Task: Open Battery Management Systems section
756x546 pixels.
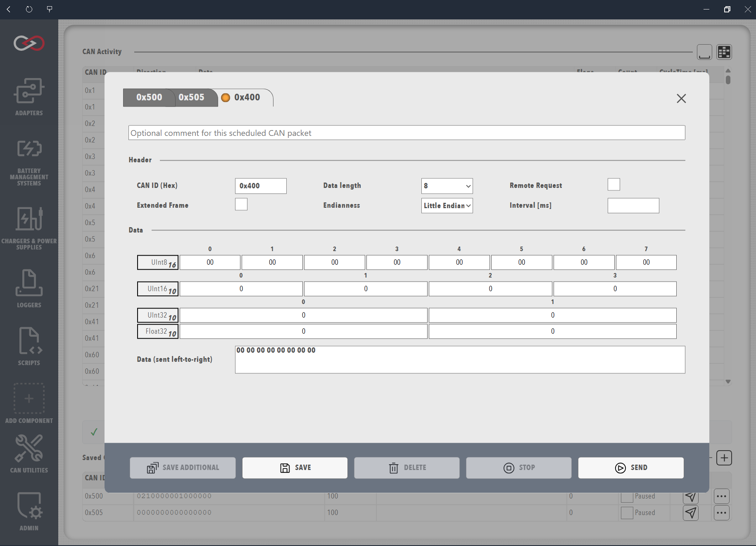Action: [29, 163]
